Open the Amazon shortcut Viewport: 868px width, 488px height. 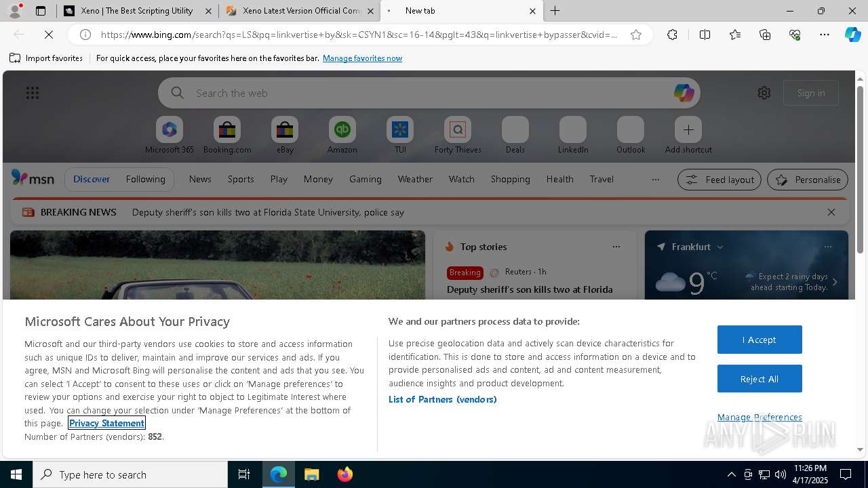click(x=342, y=136)
